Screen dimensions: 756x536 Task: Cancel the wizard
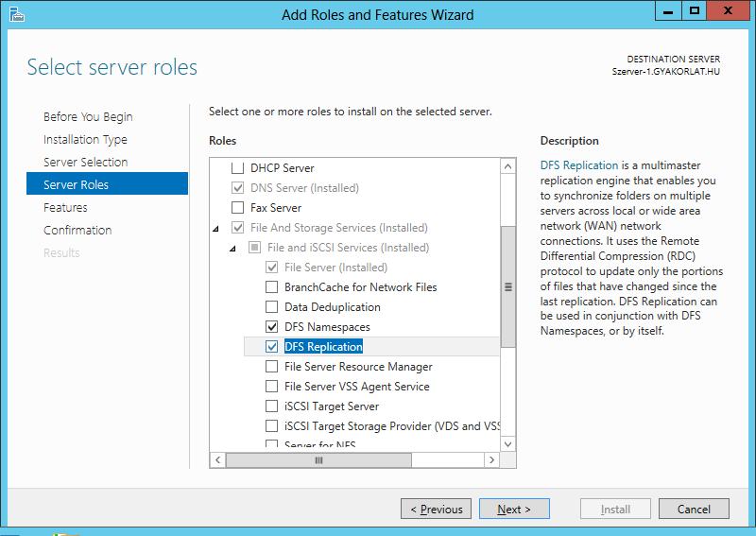point(694,509)
